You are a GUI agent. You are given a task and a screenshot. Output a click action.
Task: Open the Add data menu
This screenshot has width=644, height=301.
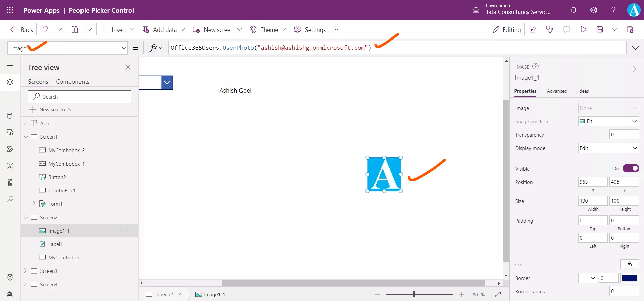tap(164, 29)
